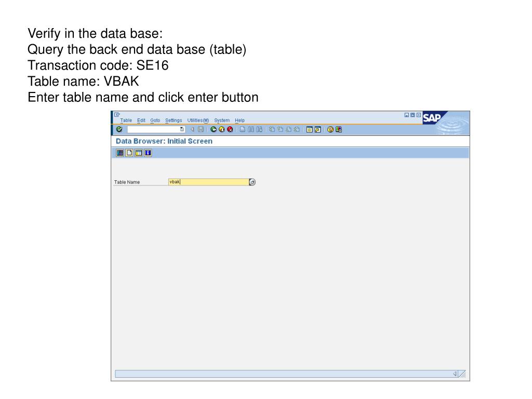Click the Table Contents icon
Screen dimensions: 532x399
120,153
